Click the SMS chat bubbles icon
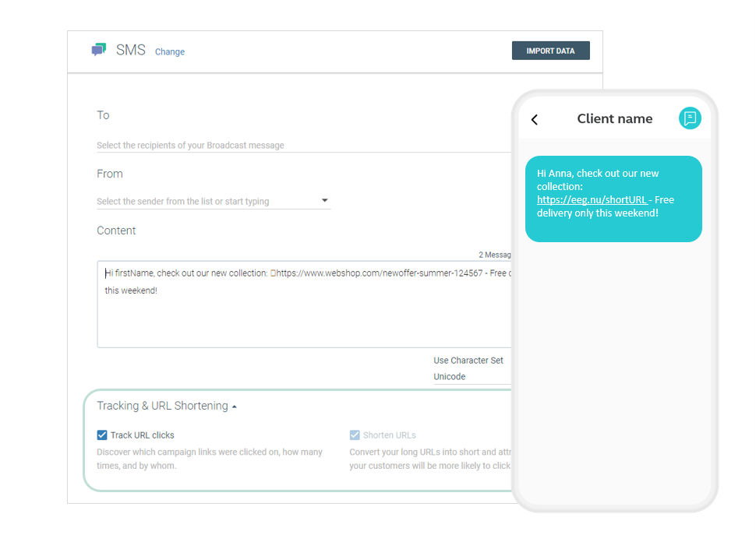Image resolution: width=756 pixels, height=542 pixels. click(98, 51)
